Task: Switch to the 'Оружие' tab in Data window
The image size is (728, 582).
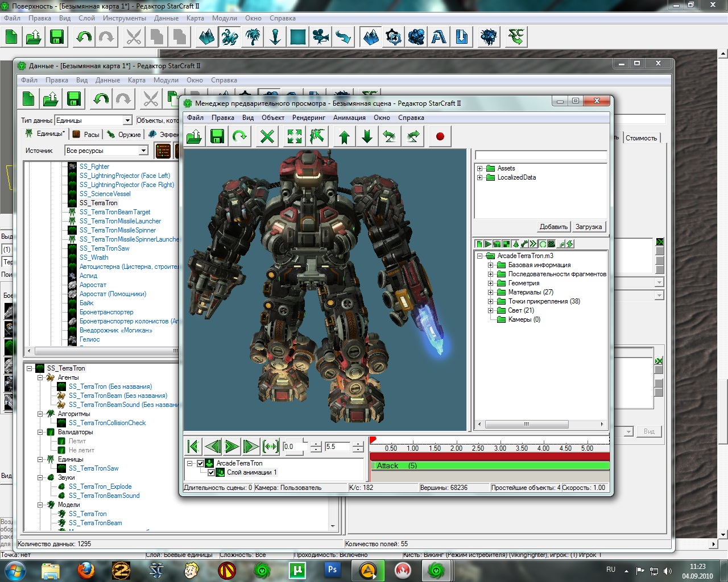Action: click(x=124, y=135)
